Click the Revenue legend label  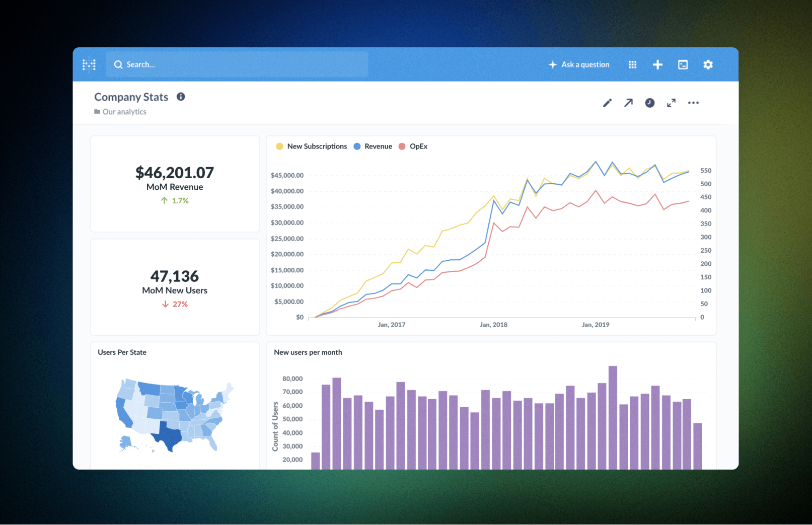point(378,146)
